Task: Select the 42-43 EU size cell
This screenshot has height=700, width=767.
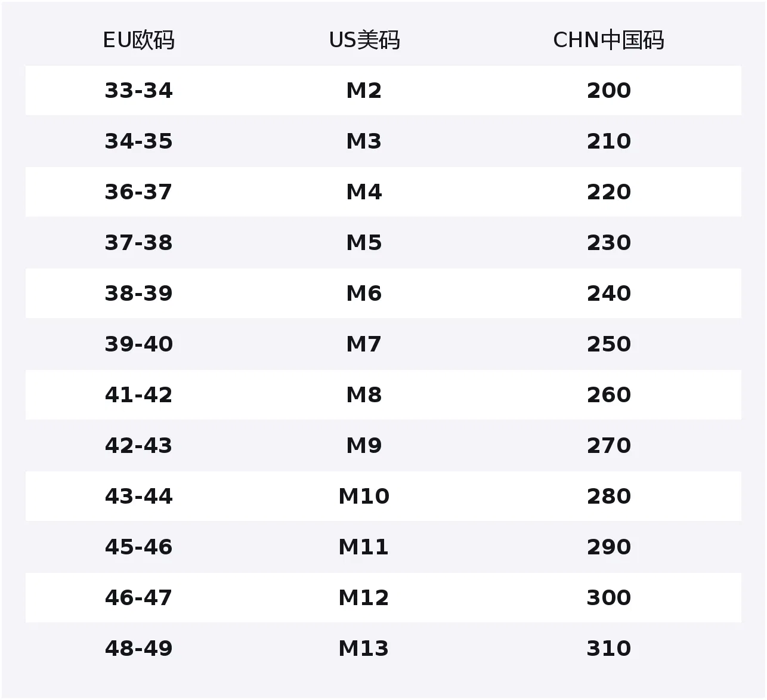Action: (138, 446)
